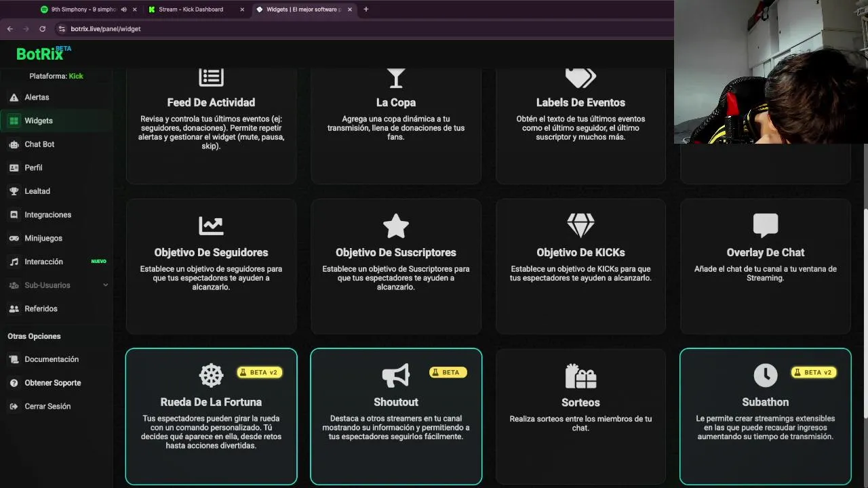The height and width of the screenshot is (488, 868).
Task: Click Obtener Soporte question mark icon
Action: 14,383
